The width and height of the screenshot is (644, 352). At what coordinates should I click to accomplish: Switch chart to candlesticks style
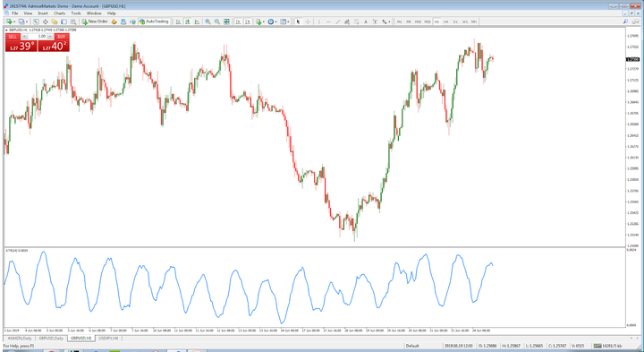coord(187,21)
